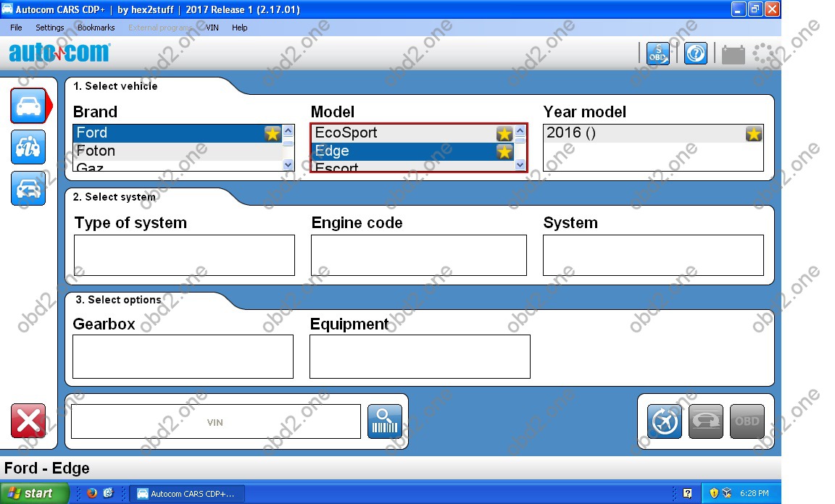This screenshot has height=504, width=835.
Task: Click the Internet Explorer quick launch icon
Action: tap(108, 493)
